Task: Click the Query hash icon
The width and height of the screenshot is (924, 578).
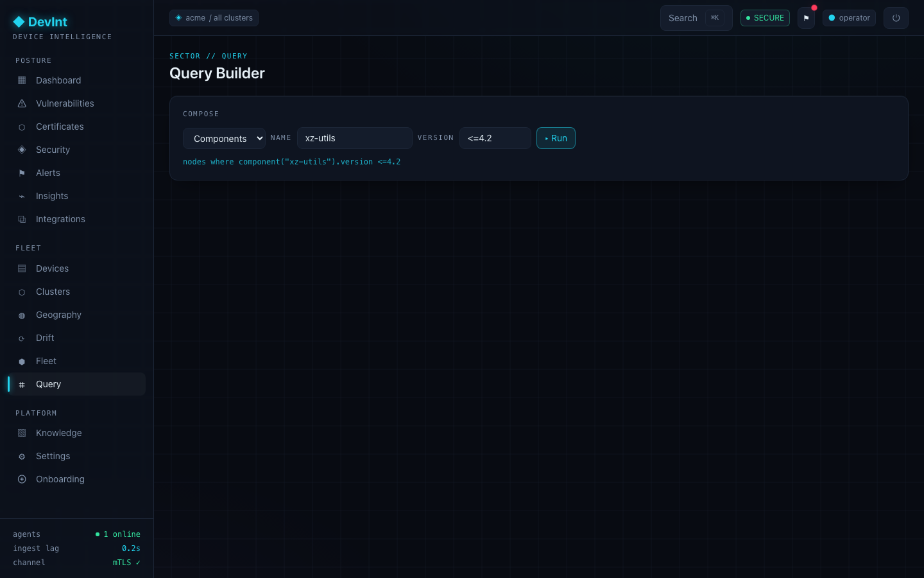Action: point(22,385)
